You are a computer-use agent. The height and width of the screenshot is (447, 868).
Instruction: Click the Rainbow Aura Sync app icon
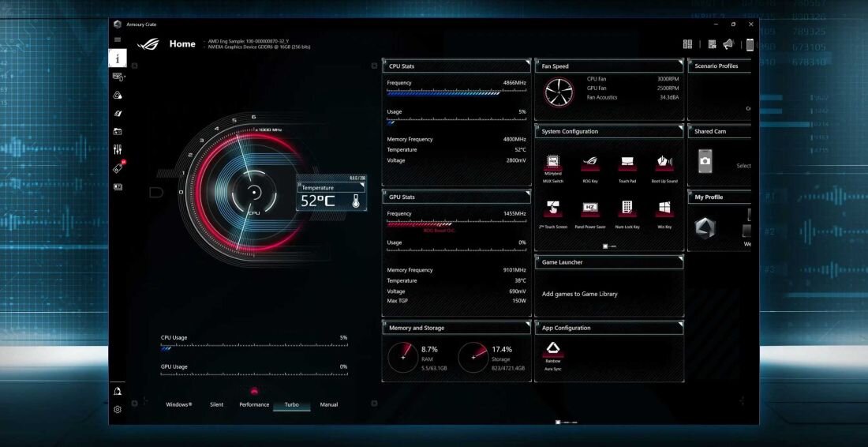tap(553, 349)
